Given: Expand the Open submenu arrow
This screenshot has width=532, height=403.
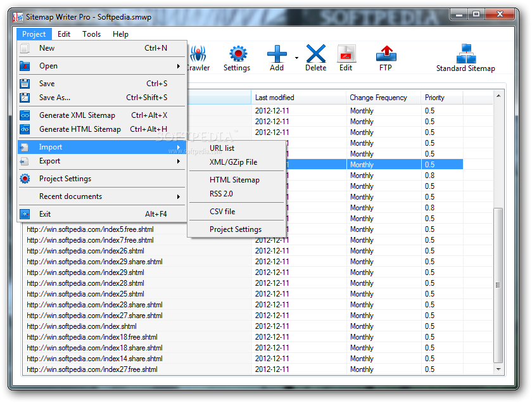Looking at the screenshot, I should [179, 66].
